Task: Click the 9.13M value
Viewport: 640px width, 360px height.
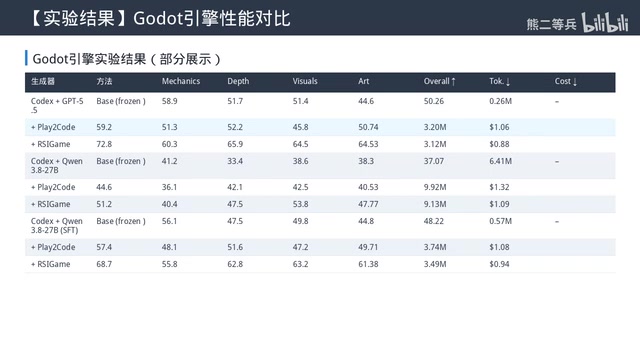Action: [435, 204]
